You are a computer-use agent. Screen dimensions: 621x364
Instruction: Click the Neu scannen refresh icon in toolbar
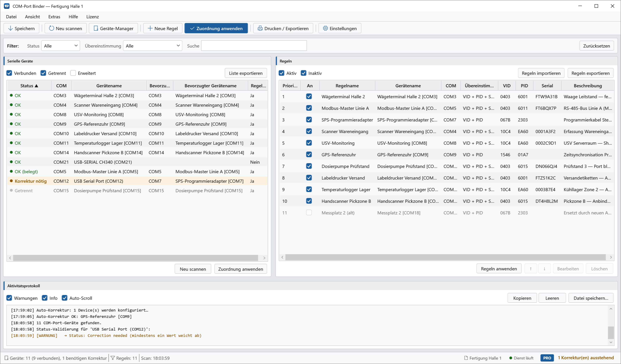(x=51, y=28)
